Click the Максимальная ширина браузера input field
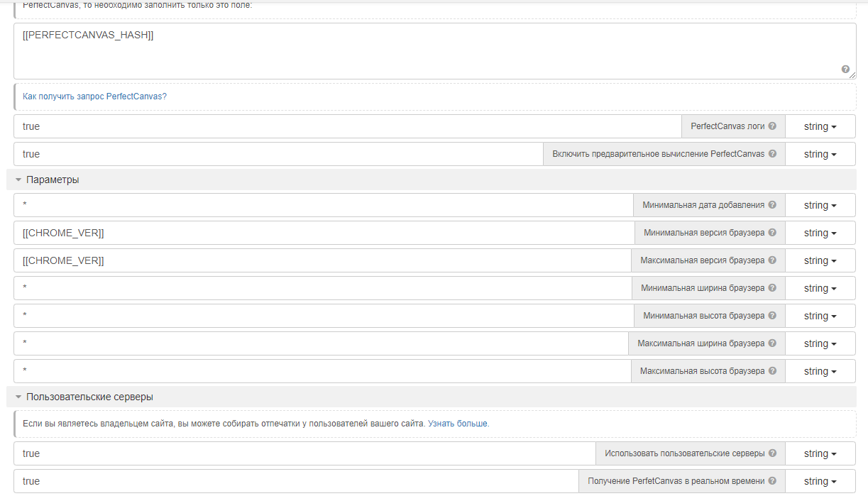868x496 pixels. click(x=320, y=343)
